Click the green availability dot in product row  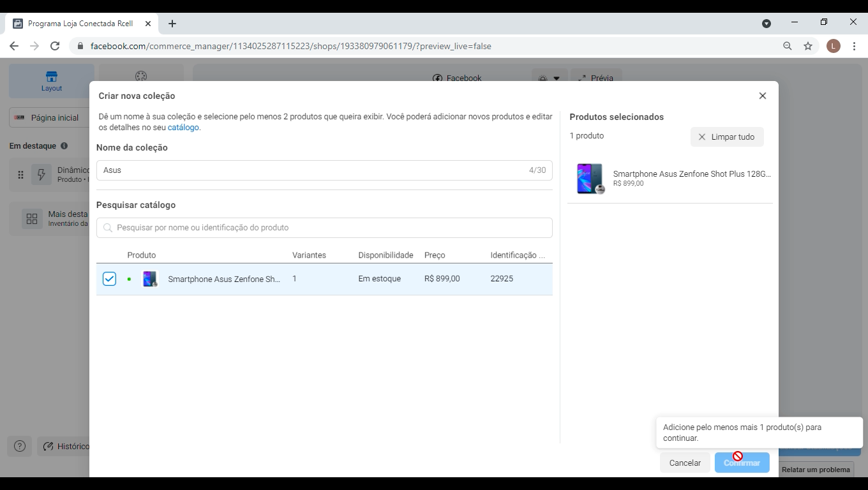[x=129, y=279]
